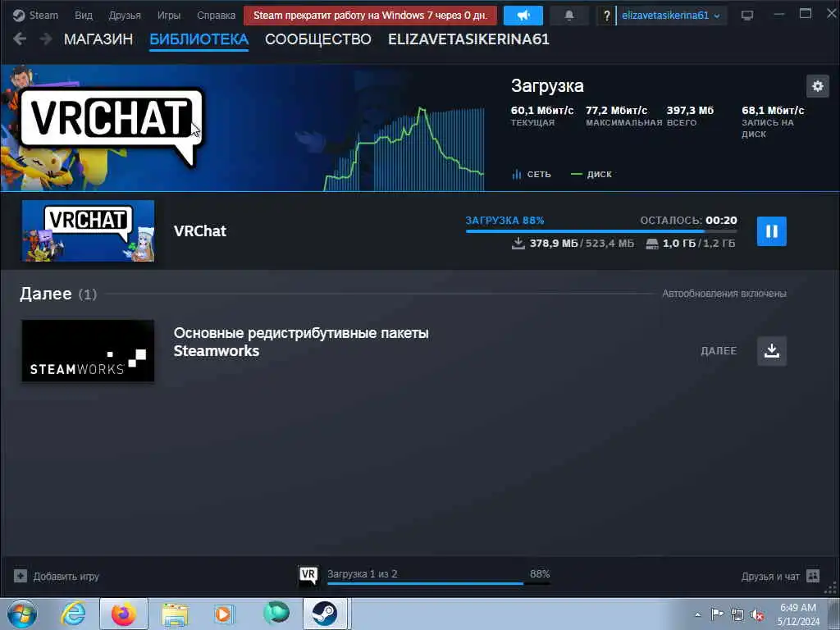Click the network icon in system tray
Viewport: 840px width, 630px height.
click(737, 614)
